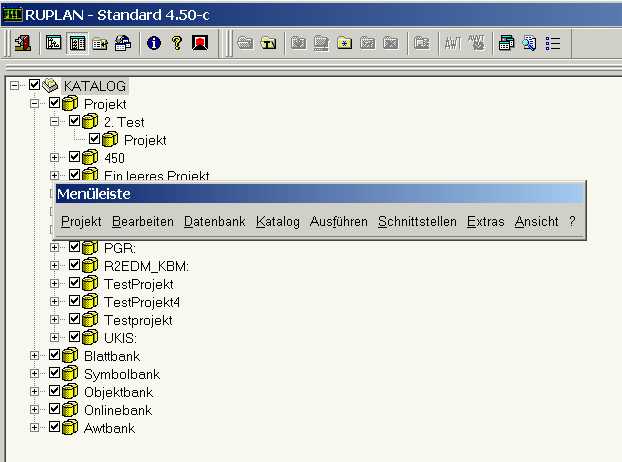
Task: Click the red badge on black icon
Action: [x=200, y=43]
